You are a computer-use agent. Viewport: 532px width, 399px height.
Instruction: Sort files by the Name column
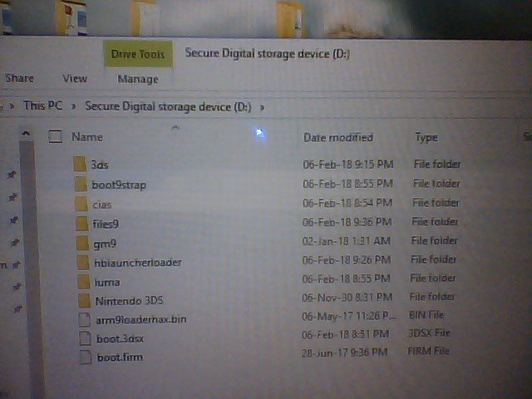[x=87, y=137]
